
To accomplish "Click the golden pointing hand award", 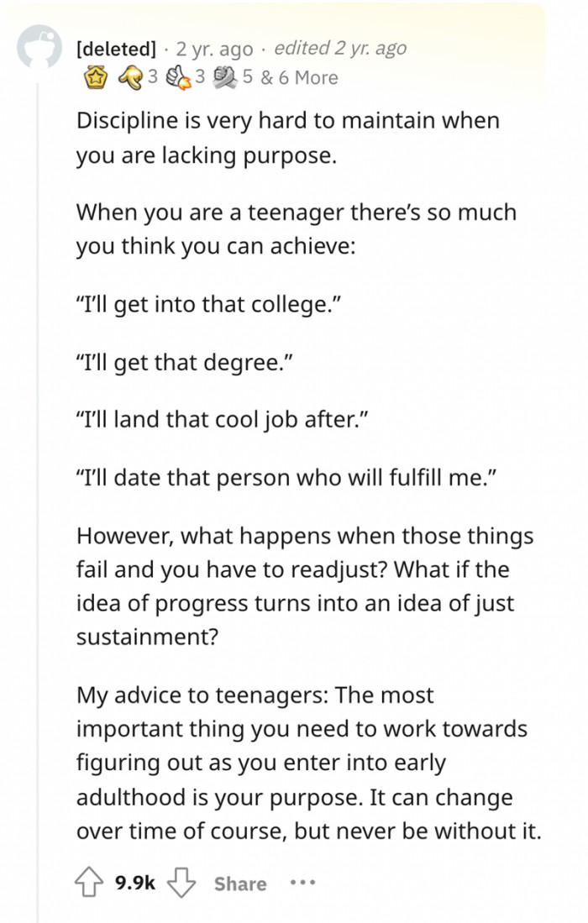I will [130, 78].
